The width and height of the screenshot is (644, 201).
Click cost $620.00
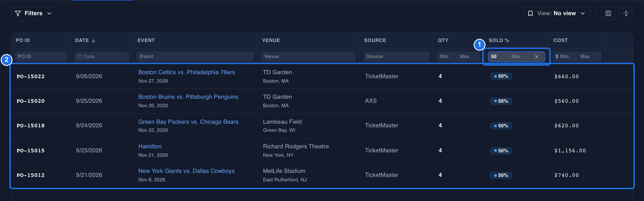[x=566, y=126]
